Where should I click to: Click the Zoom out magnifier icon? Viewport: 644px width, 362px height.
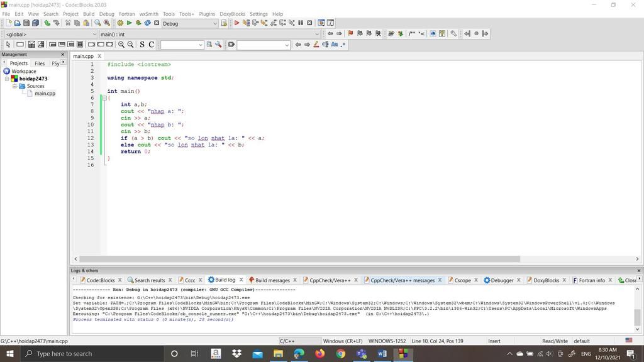pyautogui.click(x=130, y=45)
